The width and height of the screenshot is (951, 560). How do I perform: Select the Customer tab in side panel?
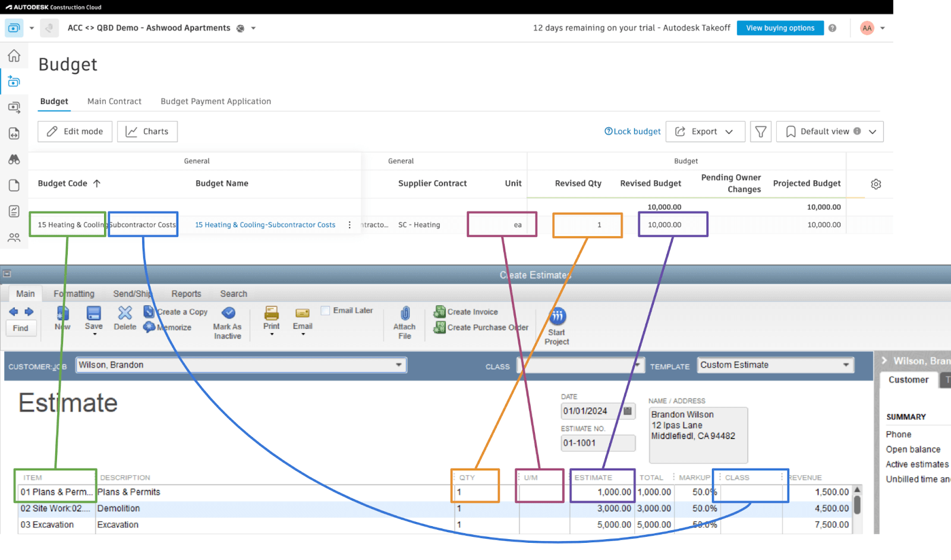[908, 379]
